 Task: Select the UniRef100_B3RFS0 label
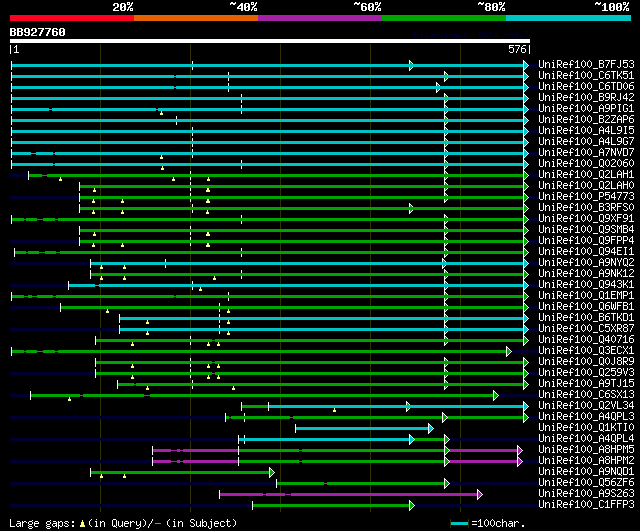586,208
